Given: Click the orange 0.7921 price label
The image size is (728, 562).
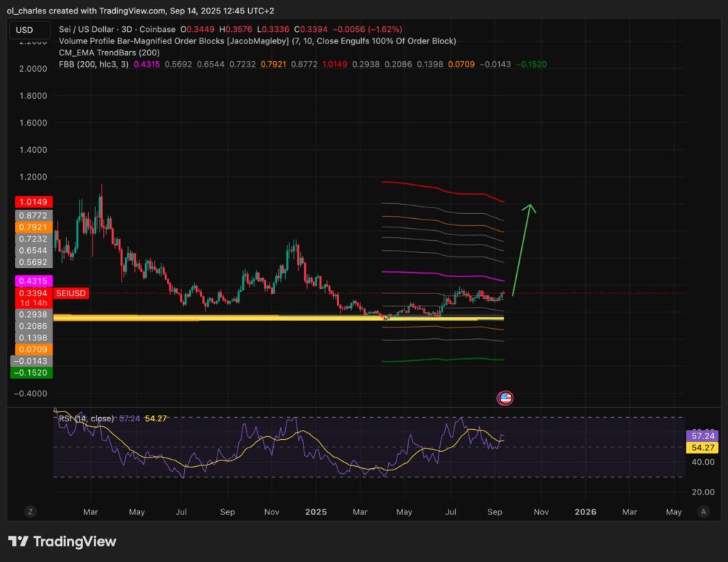Looking at the screenshot, I should pyautogui.click(x=33, y=227).
